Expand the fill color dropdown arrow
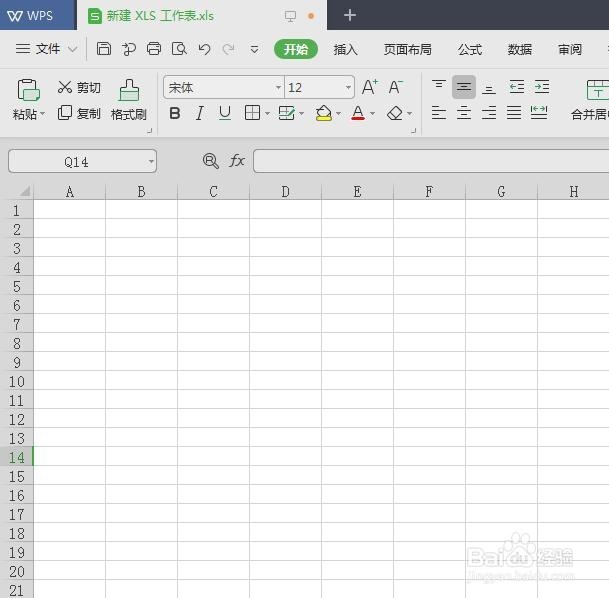The height and width of the screenshot is (598, 609). [x=338, y=114]
